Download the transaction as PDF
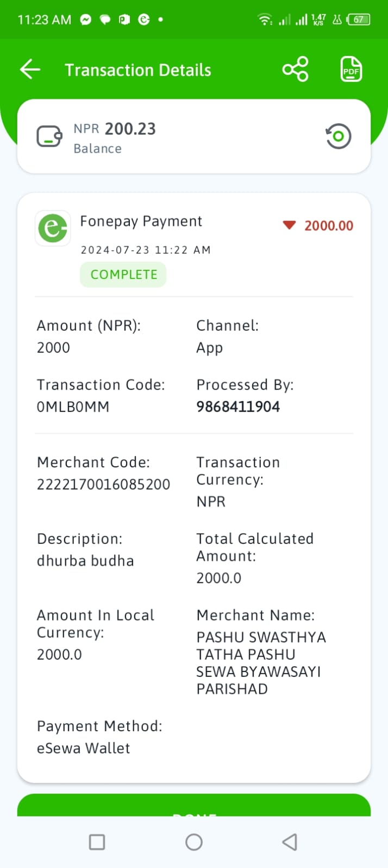The image size is (388, 868). [351, 69]
